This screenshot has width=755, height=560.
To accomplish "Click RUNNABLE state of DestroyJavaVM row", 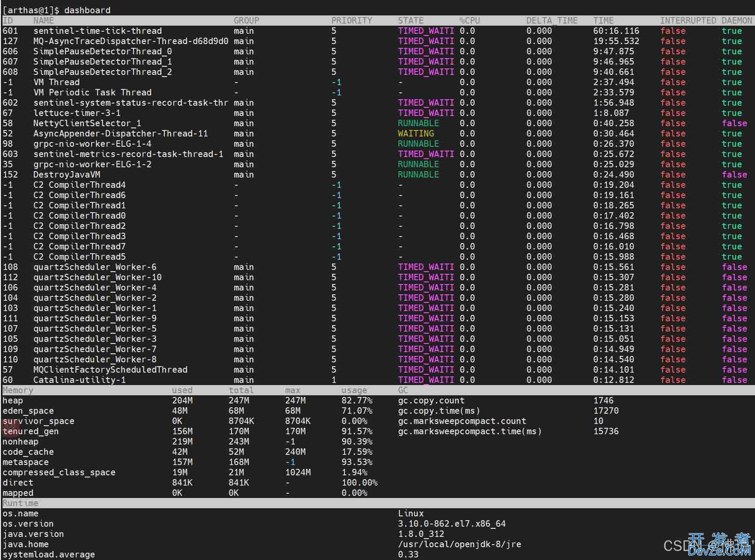I will click(419, 175).
